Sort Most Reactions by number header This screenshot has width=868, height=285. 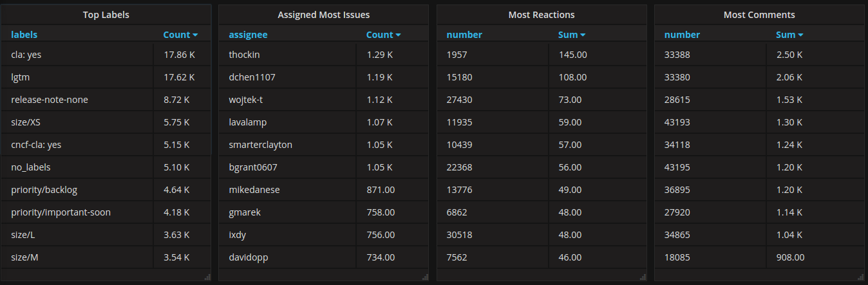point(464,35)
